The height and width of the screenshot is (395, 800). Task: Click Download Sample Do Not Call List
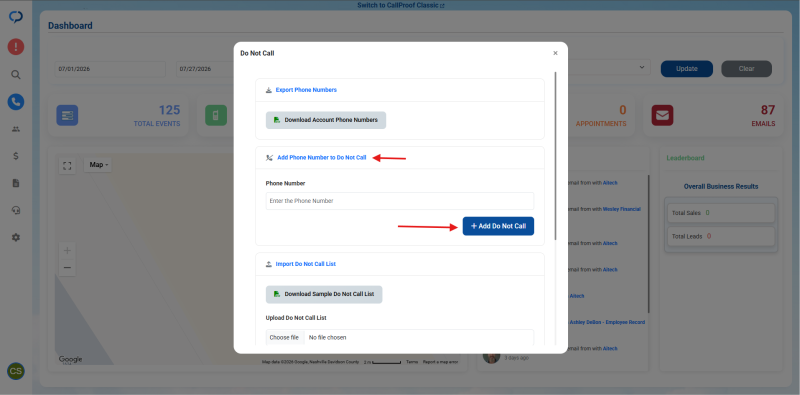coord(323,294)
